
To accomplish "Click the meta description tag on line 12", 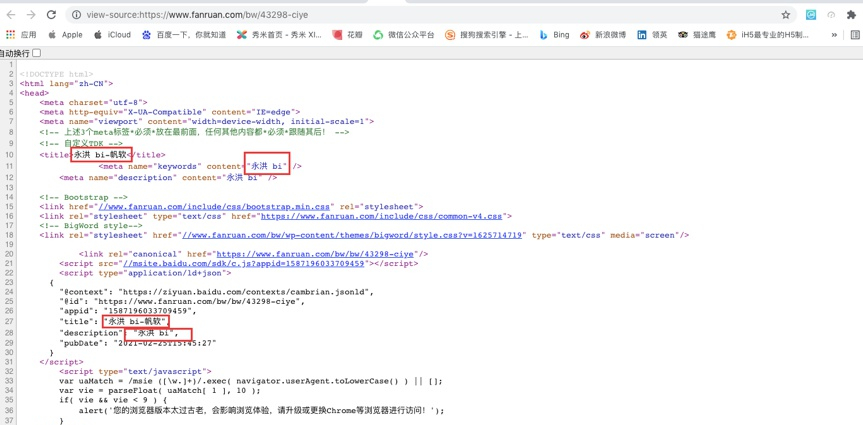I will click(168, 178).
